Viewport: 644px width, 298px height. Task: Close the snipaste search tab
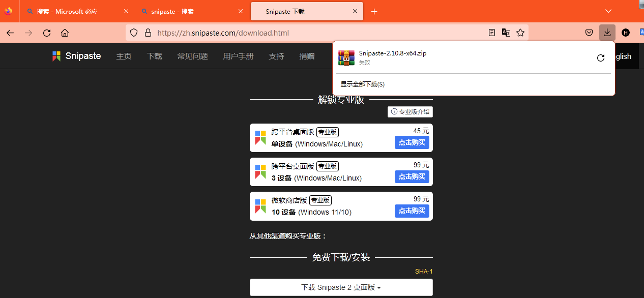tap(240, 11)
